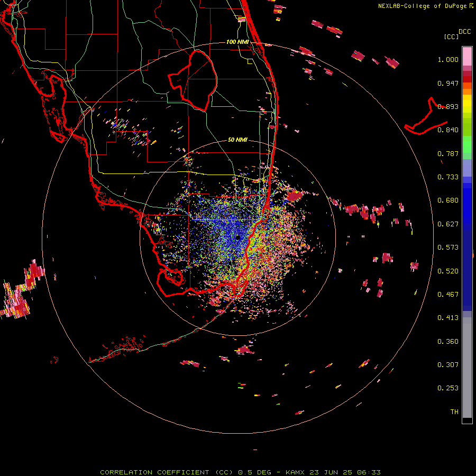Image resolution: width=476 pixels, height=476 pixels.
Task: Click the 0.520 color scale value
Action: pyautogui.click(x=448, y=271)
